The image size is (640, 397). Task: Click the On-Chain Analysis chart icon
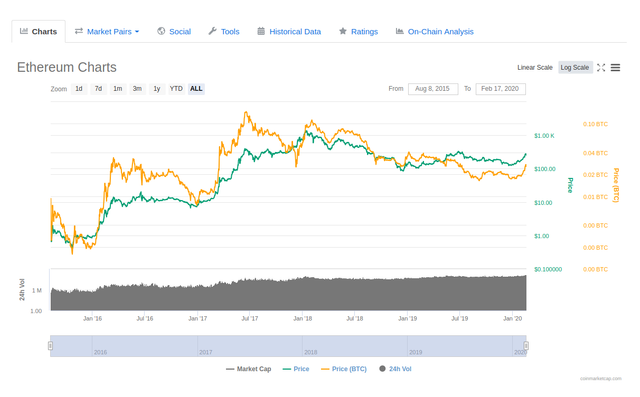pos(400,31)
